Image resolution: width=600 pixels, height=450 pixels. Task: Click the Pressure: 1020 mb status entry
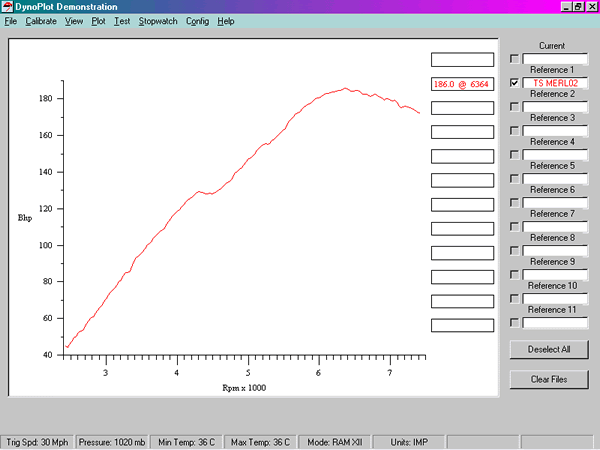point(112,442)
